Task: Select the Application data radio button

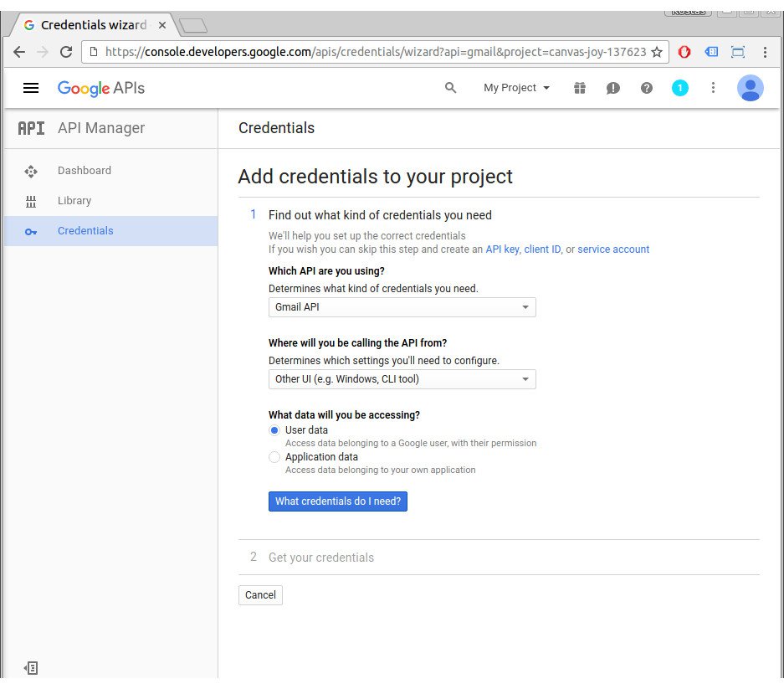Action: click(274, 457)
